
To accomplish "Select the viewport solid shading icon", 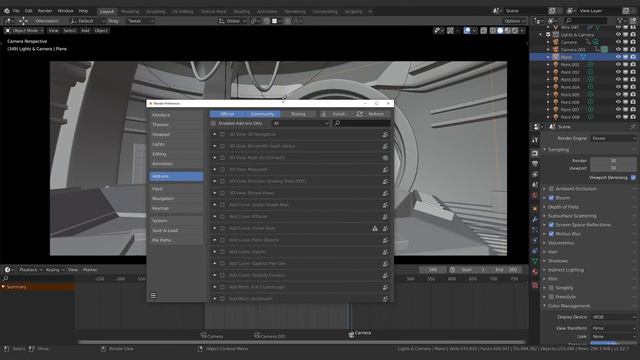I will tap(500, 31).
